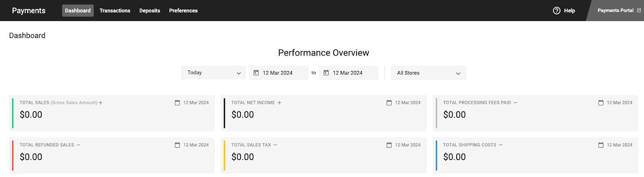Image resolution: width=644 pixels, height=177 pixels.
Task: Open the Today date range dropdown
Action: tap(213, 73)
